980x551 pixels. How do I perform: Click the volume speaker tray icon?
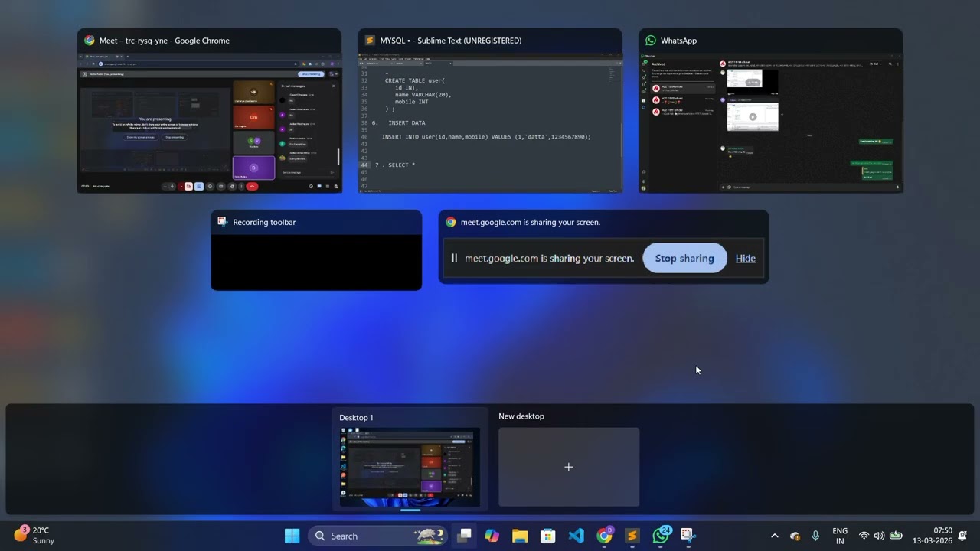point(879,536)
